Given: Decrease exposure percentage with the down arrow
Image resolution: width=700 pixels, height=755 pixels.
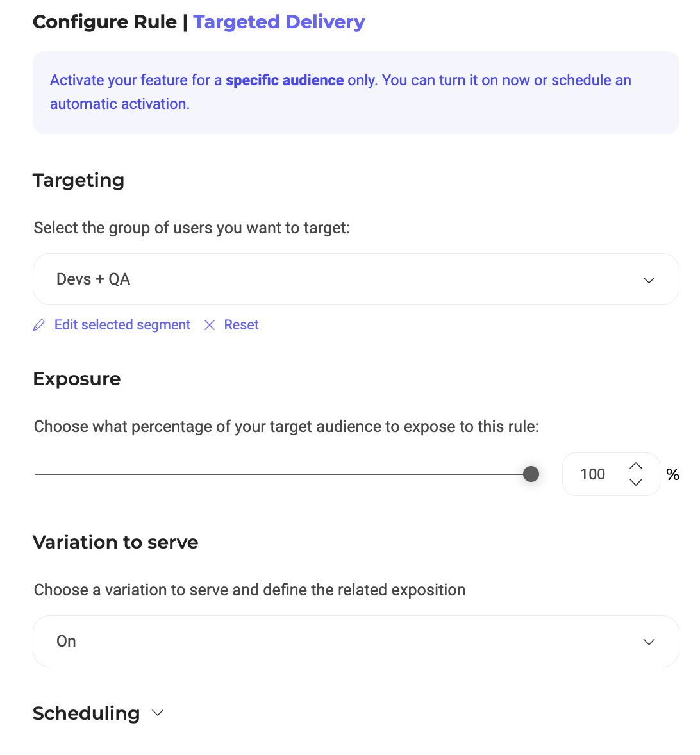Looking at the screenshot, I should point(636,483).
